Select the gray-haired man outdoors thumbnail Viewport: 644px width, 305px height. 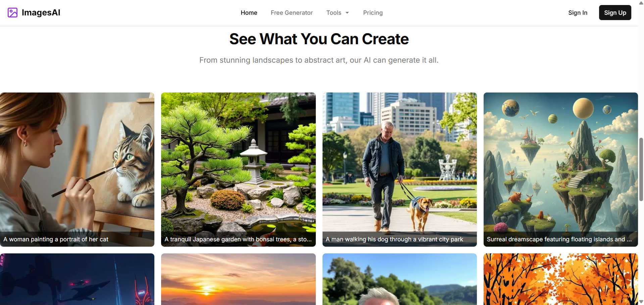399,279
